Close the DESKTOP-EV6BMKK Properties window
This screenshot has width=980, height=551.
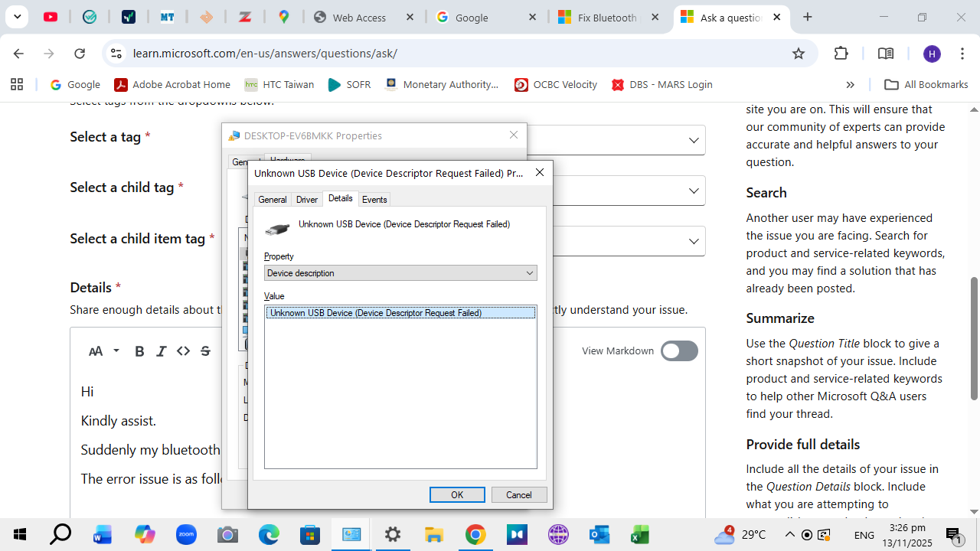coord(514,135)
